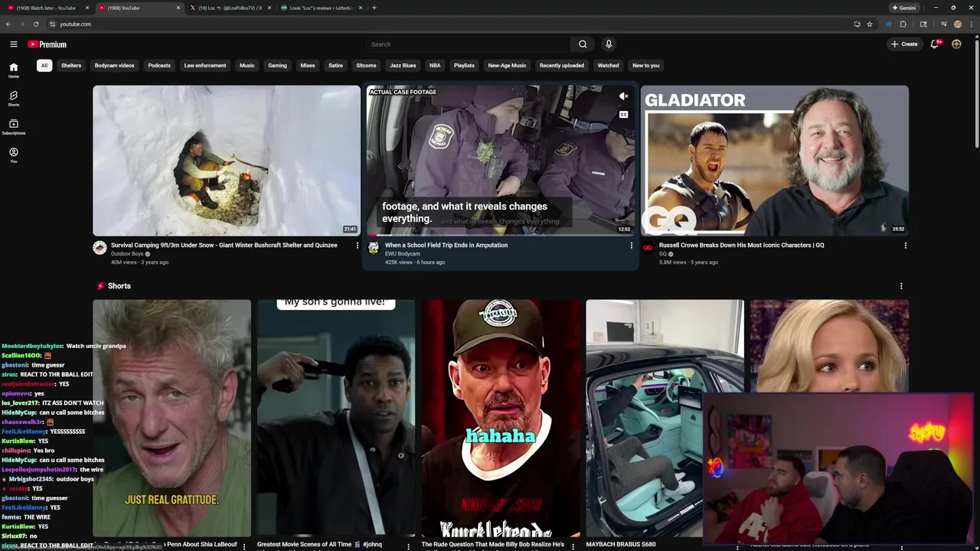Click the YouTube search input field
Screen dimensions: 980x551
[x=469, y=44]
